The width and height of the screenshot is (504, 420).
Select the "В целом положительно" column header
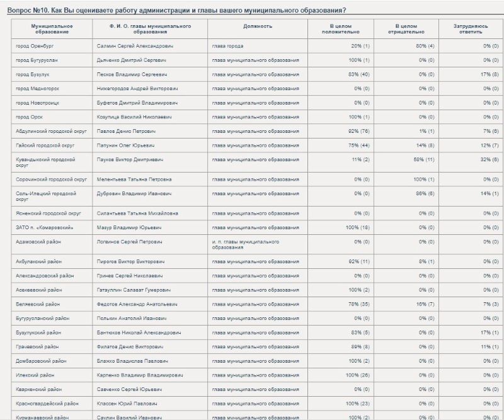[x=341, y=29]
